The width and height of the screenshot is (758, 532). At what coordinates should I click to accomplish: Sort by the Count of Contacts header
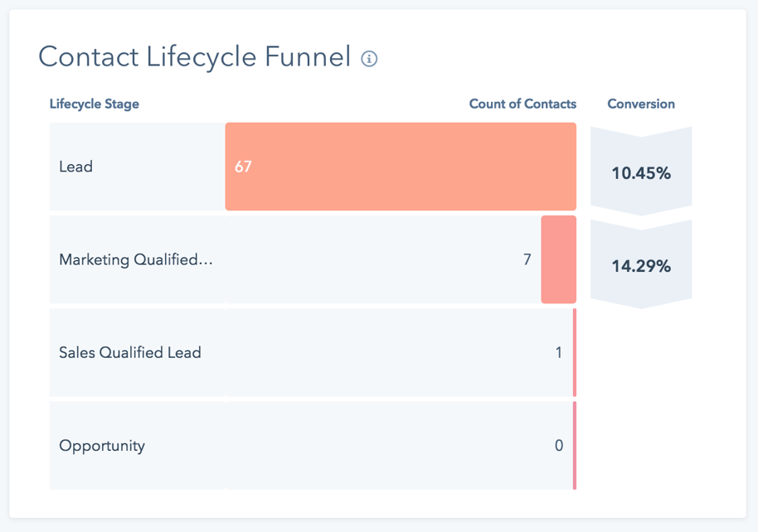pyautogui.click(x=522, y=104)
